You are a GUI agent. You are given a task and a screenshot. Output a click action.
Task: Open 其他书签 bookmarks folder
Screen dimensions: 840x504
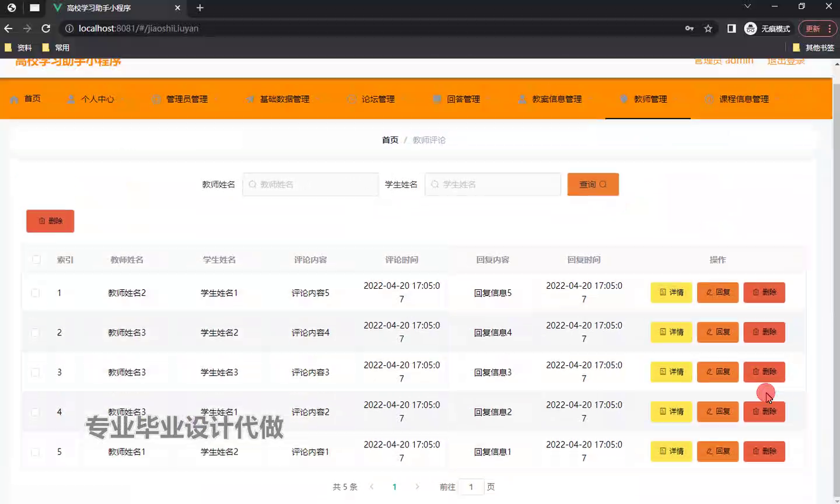coord(814,47)
